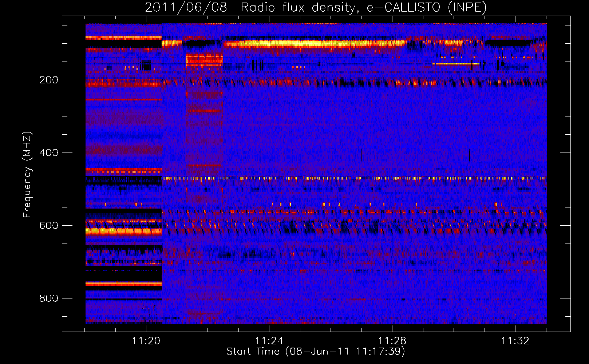This screenshot has width=589, height=364.
Task: Click the 11:28 time tick label
Action: click(x=392, y=341)
